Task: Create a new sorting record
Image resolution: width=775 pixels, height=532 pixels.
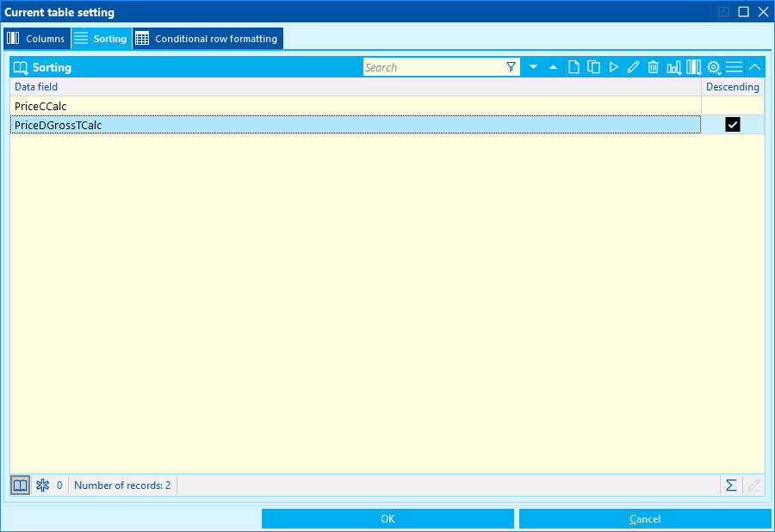Action: pyautogui.click(x=573, y=67)
